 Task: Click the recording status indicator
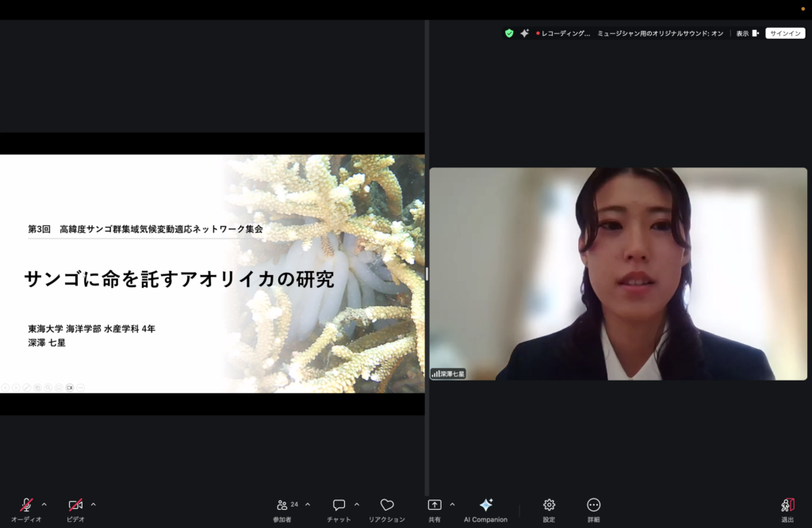pos(564,33)
